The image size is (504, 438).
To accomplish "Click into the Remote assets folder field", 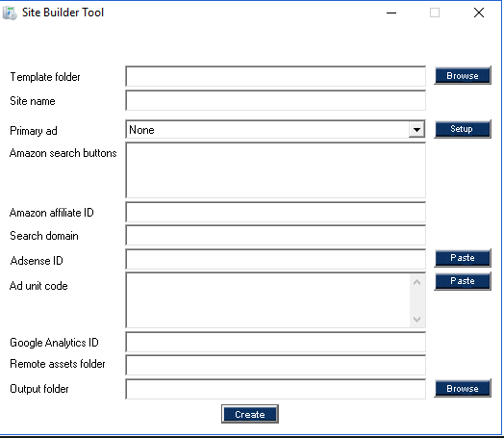I will 275,365.
